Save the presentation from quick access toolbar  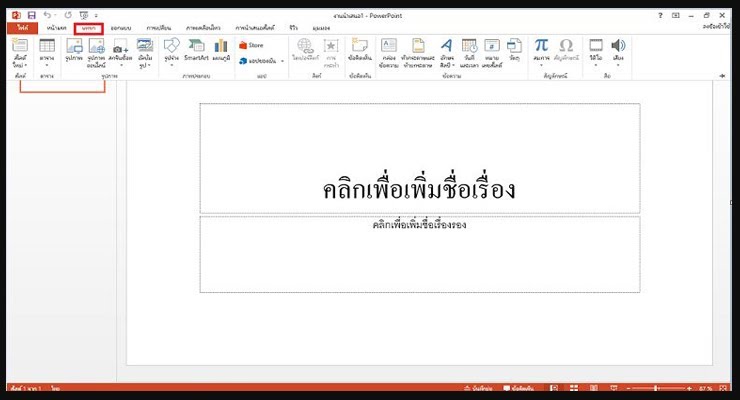tap(32, 15)
